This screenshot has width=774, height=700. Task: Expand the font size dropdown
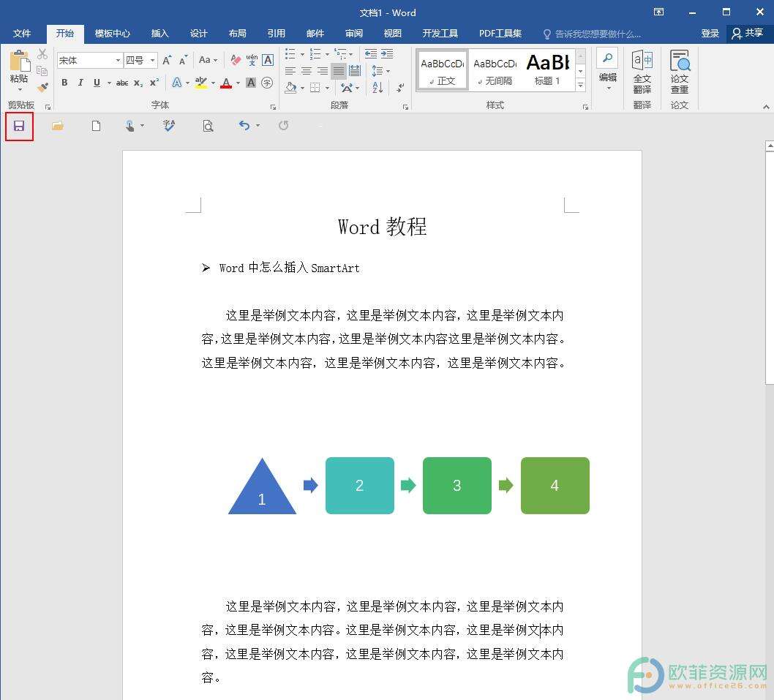[152, 59]
